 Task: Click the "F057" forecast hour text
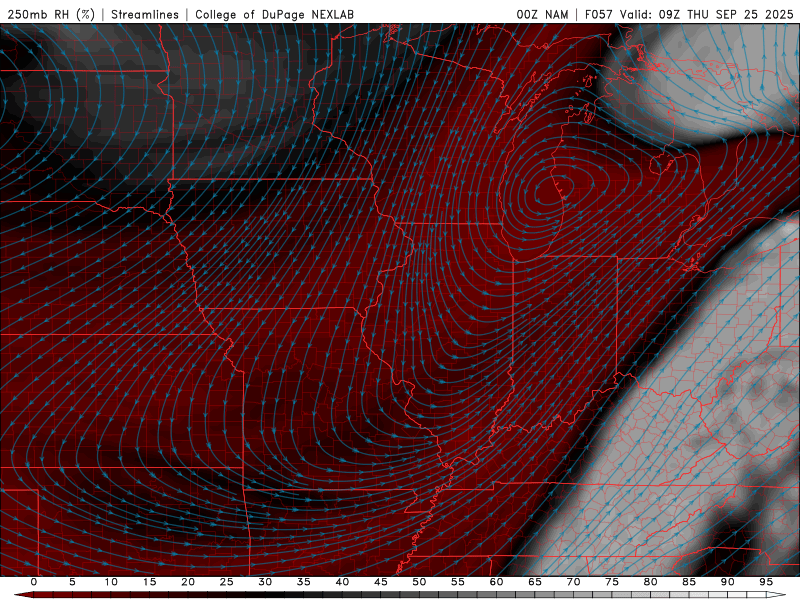point(598,14)
